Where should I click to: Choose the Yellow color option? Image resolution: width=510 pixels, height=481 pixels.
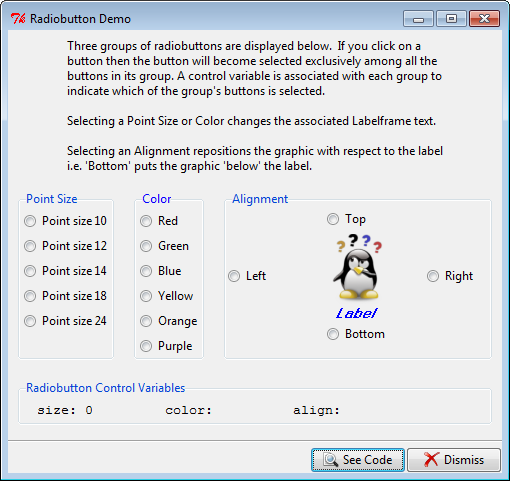166,296
